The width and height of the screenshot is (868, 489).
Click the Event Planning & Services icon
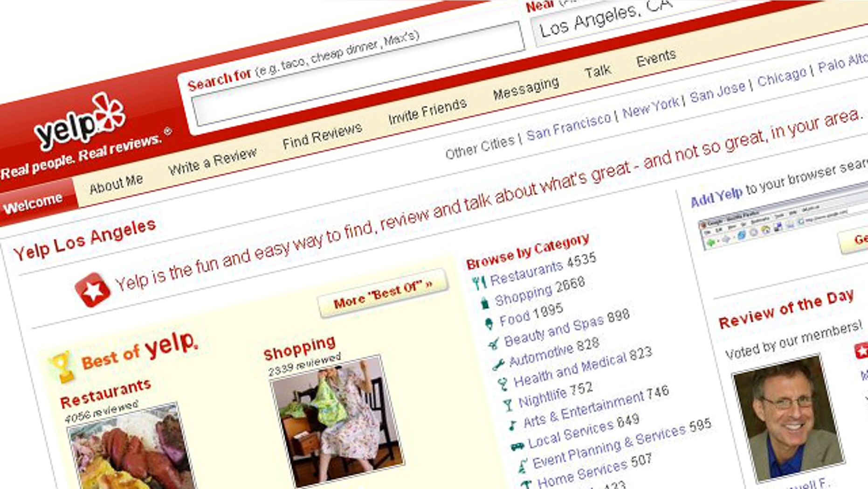click(523, 465)
